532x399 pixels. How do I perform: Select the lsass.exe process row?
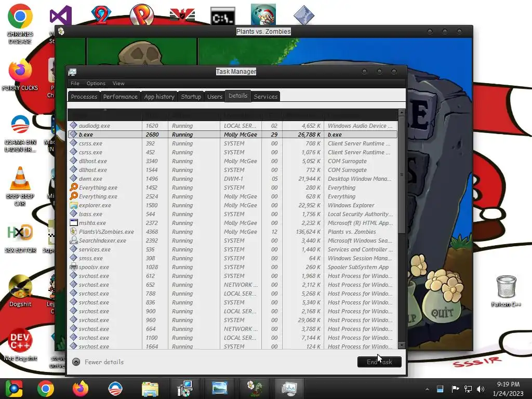(232, 214)
